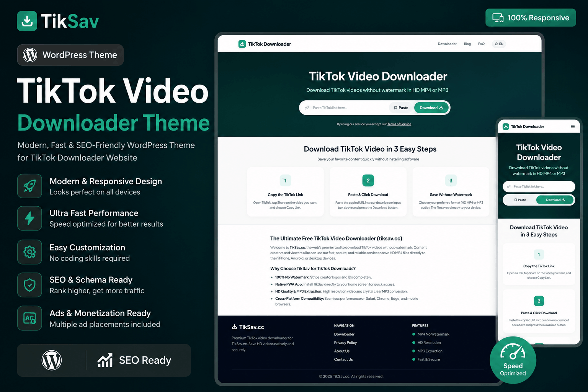Open the Blog nav item in the header
Viewport: 588px width, 392px height.
(467, 44)
